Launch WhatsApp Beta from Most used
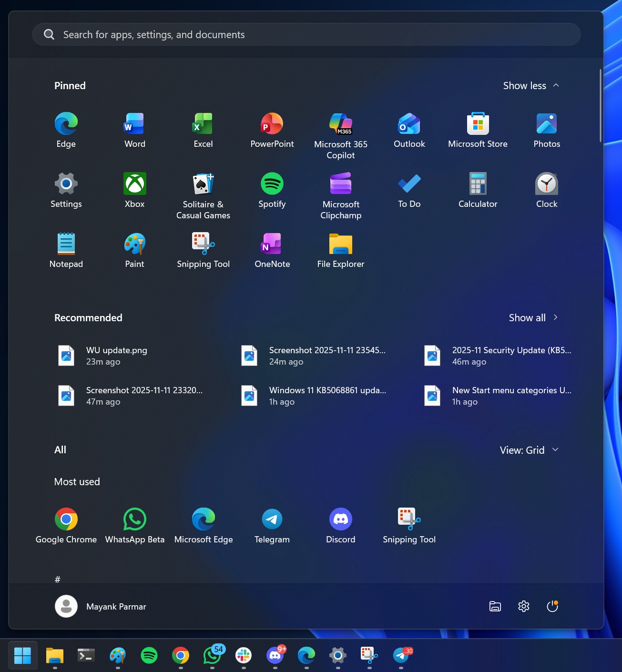This screenshot has height=672, width=622. point(134,525)
